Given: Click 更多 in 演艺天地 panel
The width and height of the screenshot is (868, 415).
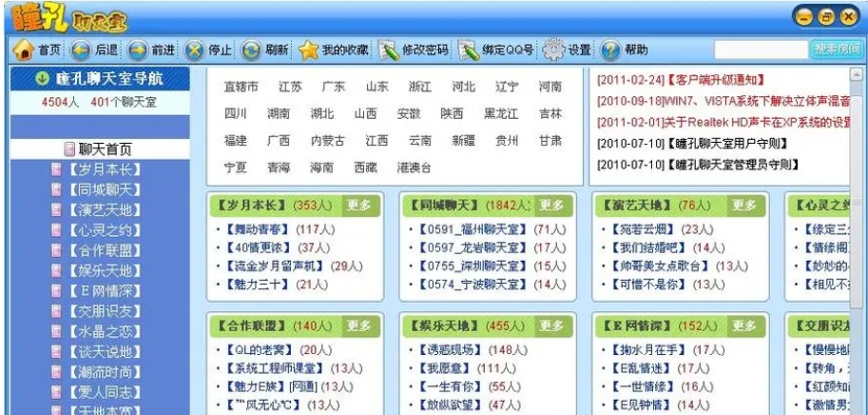Looking at the screenshot, I should click(746, 206).
